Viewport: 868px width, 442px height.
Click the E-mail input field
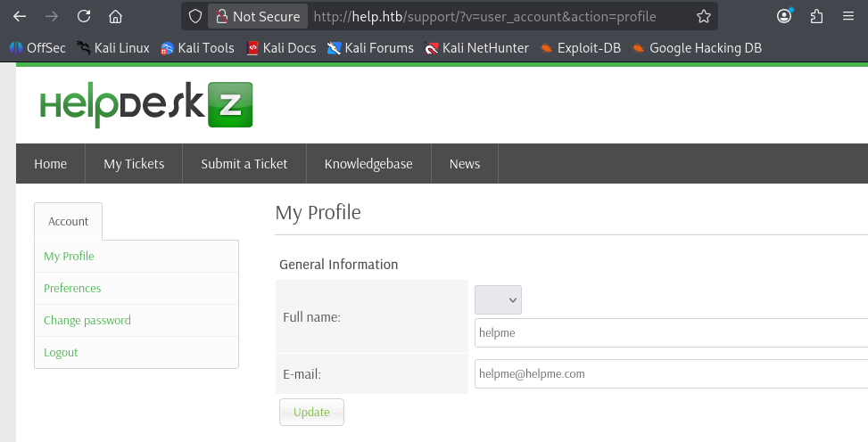pyautogui.click(x=671, y=374)
